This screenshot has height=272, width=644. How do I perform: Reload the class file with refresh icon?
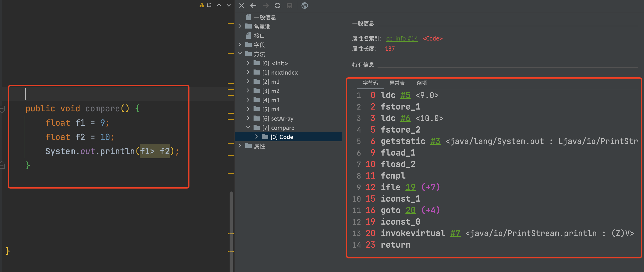278,6
